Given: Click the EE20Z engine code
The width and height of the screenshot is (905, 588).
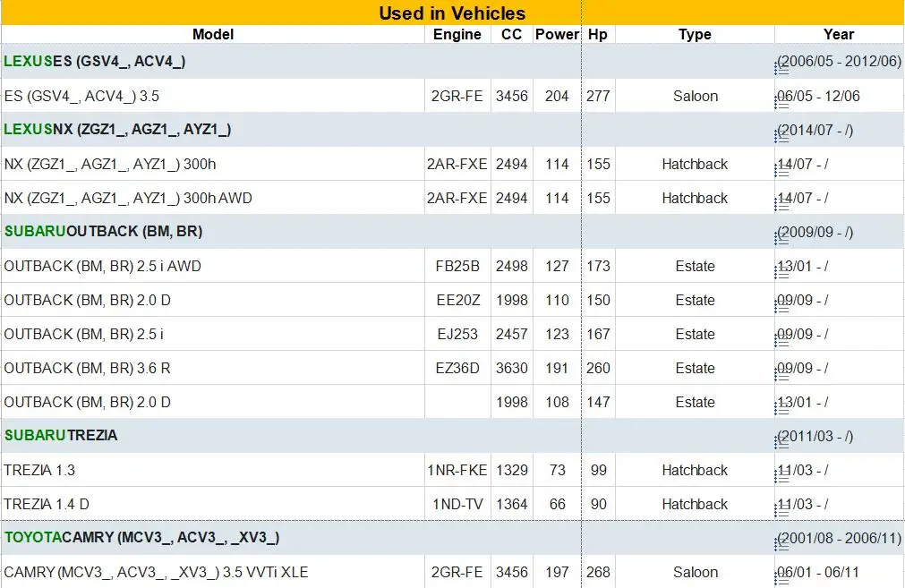Looking at the screenshot, I should (457, 300).
